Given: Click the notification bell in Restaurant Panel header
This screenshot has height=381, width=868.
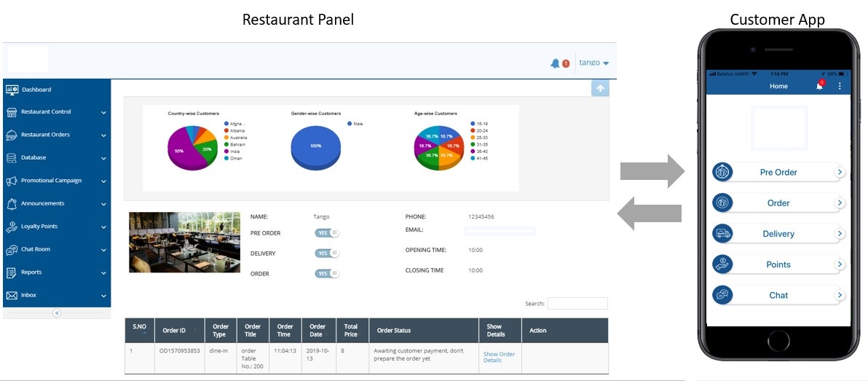Looking at the screenshot, I should point(556,63).
